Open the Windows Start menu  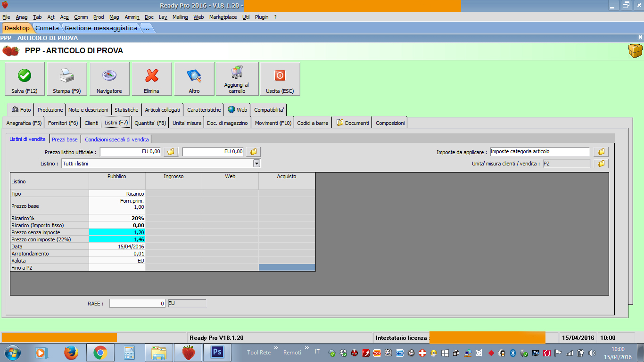click(x=13, y=352)
